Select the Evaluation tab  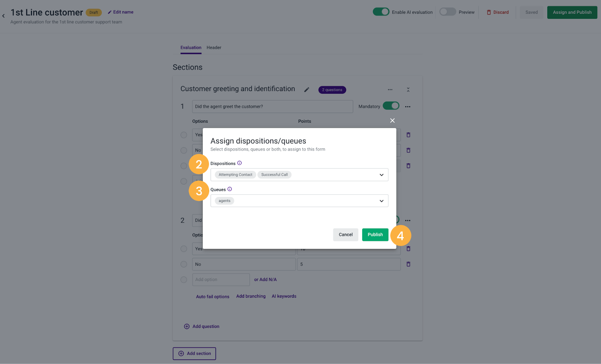(191, 48)
